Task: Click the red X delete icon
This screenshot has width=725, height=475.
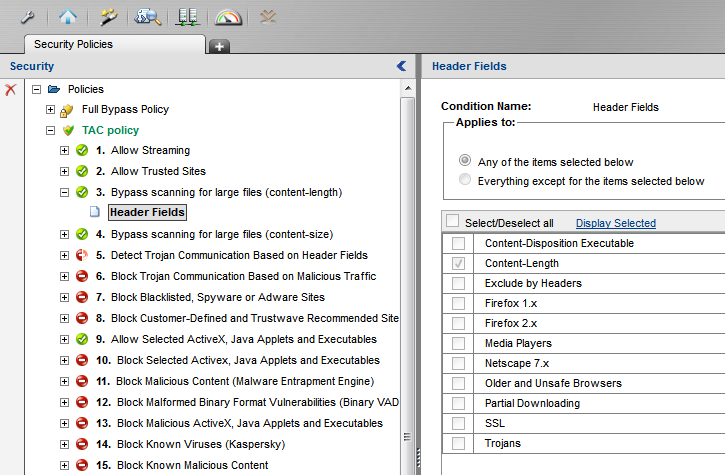Action: pos(11,90)
